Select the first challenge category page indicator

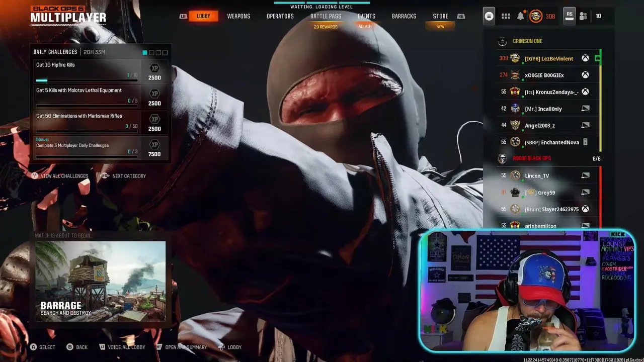(x=145, y=52)
